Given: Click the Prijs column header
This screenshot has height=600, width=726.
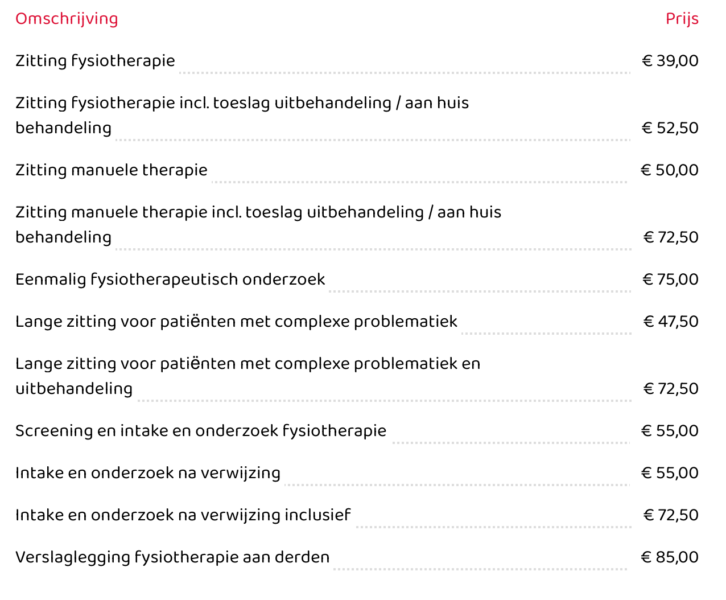Looking at the screenshot, I should click(x=682, y=19).
